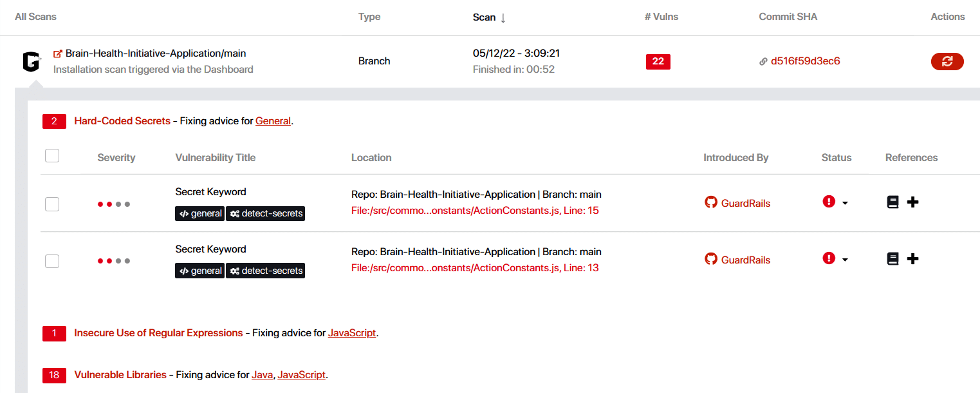Click the # Vulns column header
Screen dimensions: 980x393
tap(663, 17)
